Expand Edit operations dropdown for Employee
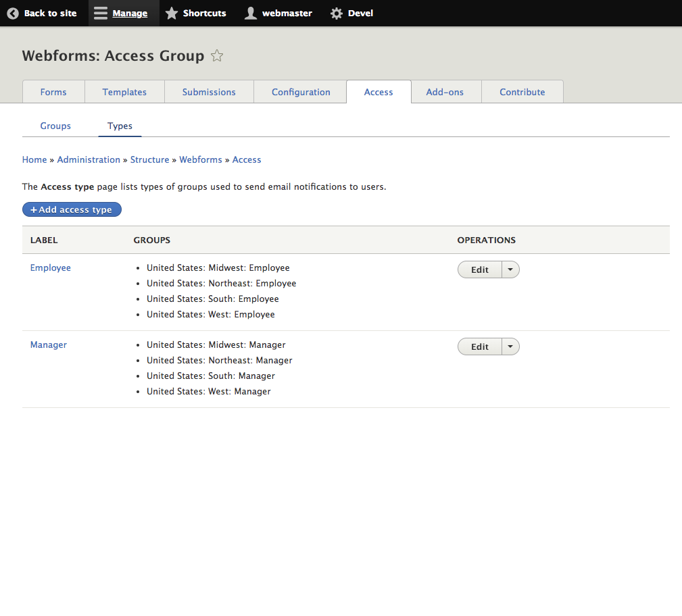 point(510,269)
